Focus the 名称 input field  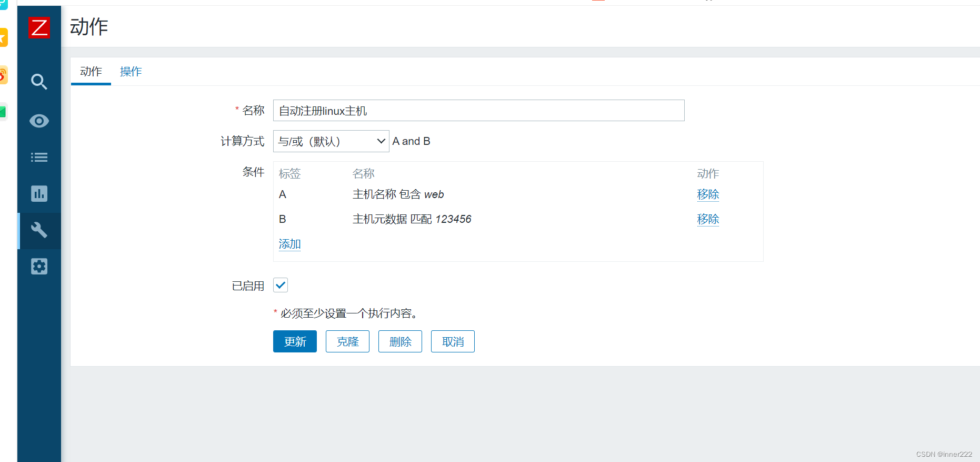[x=478, y=111]
